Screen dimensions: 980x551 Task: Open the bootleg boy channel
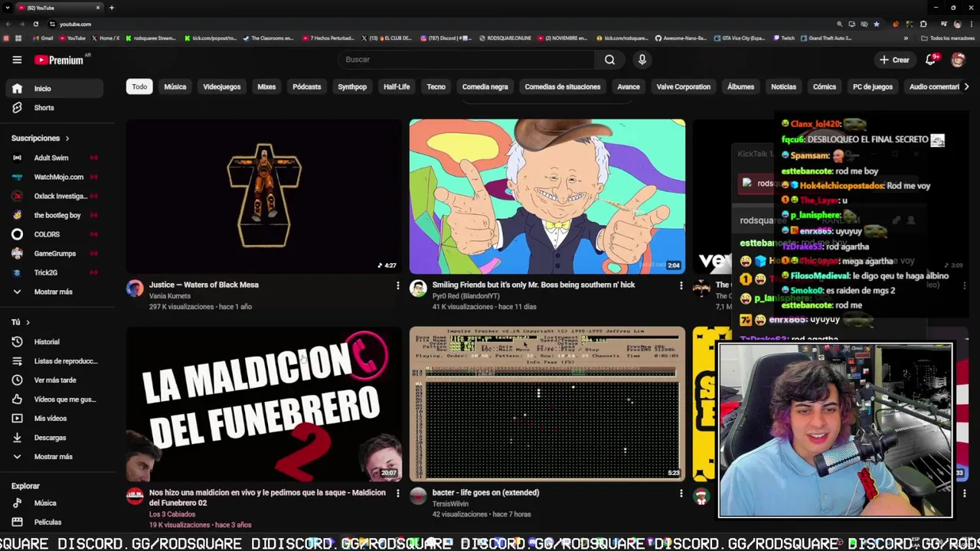pos(54,215)
